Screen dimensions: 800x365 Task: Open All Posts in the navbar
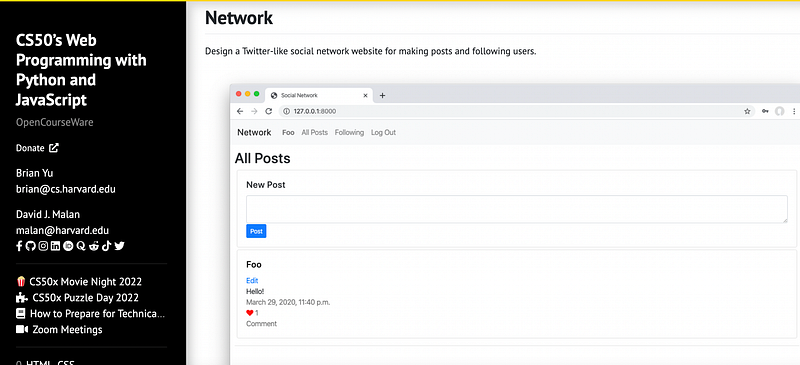click(314, 132)
